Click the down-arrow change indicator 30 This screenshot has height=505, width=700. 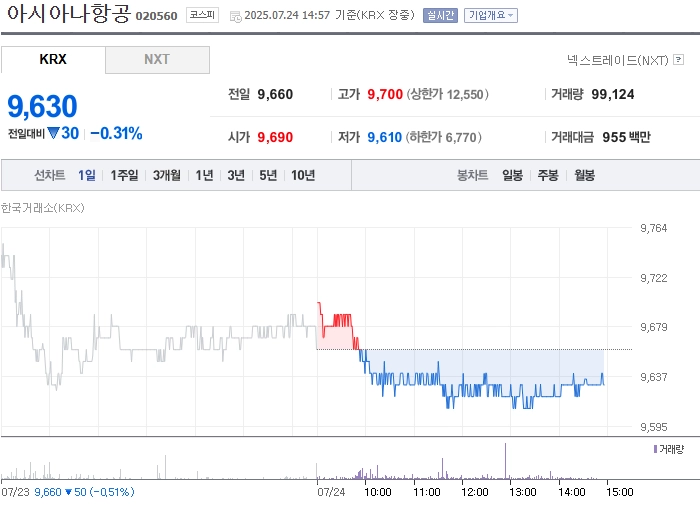(x=63, y=133)
